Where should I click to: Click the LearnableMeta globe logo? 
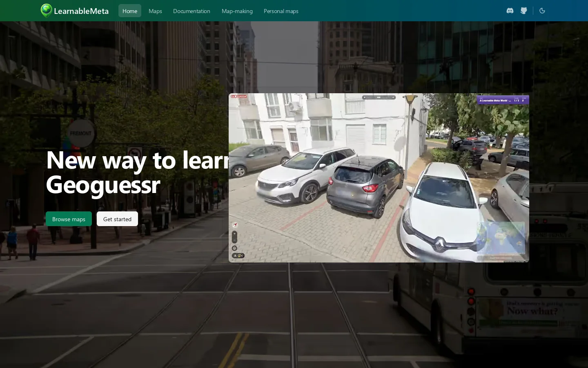[47, 11]
